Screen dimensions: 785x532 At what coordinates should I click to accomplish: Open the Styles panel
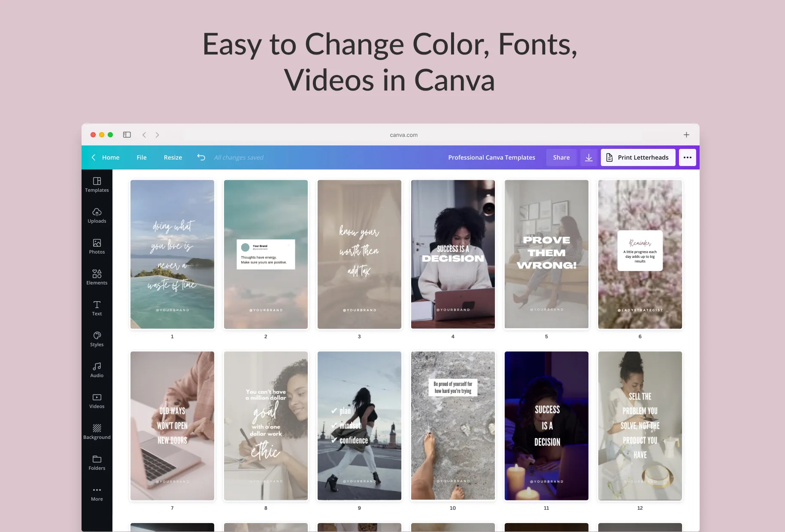(97, 339)
